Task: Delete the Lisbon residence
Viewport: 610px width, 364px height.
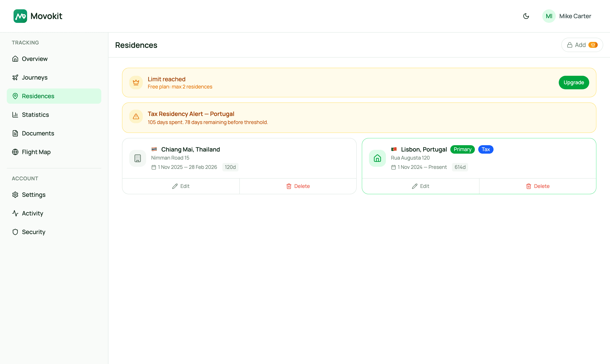Action: tap(538, 186)
